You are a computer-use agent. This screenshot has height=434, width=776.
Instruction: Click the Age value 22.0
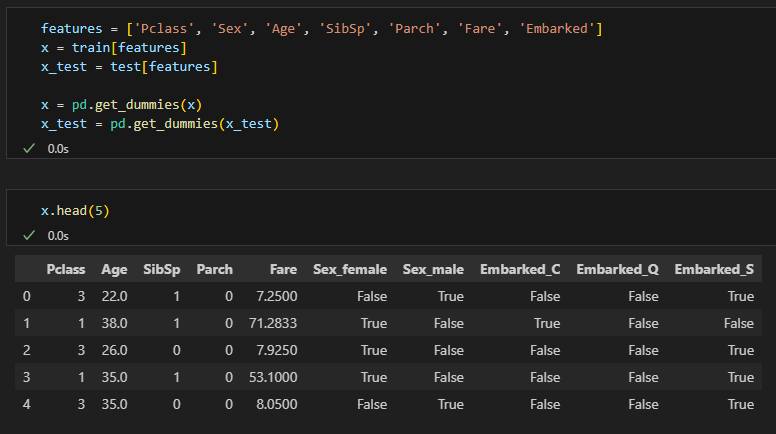click(114, 296)
